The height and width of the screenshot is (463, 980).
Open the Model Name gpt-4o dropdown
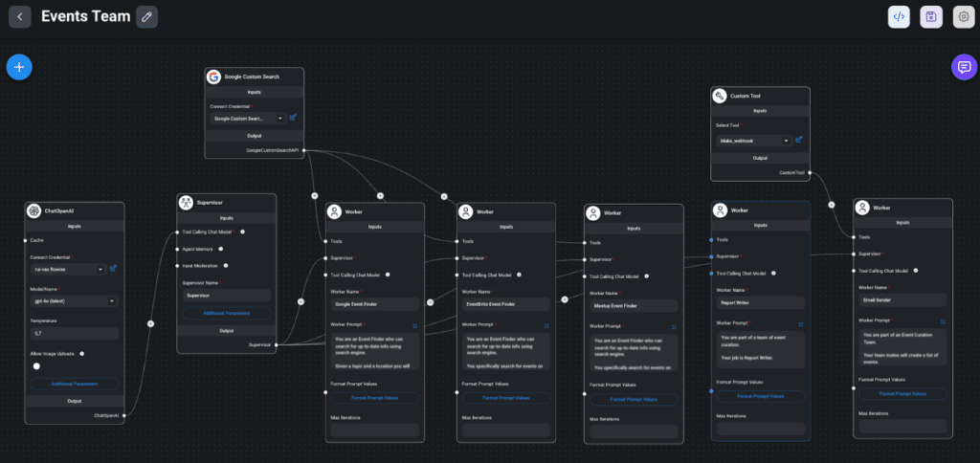click(74, 301)
